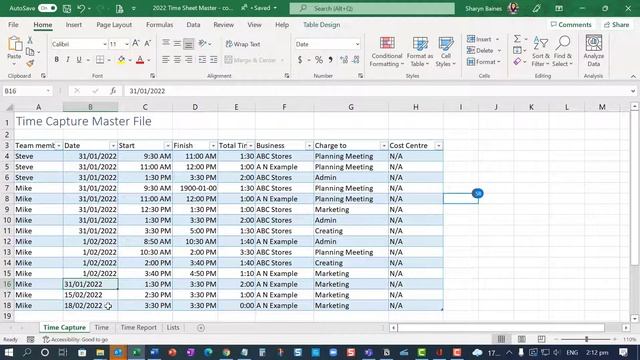
Task: Click the Align Left icon
Action: point(165,60)
